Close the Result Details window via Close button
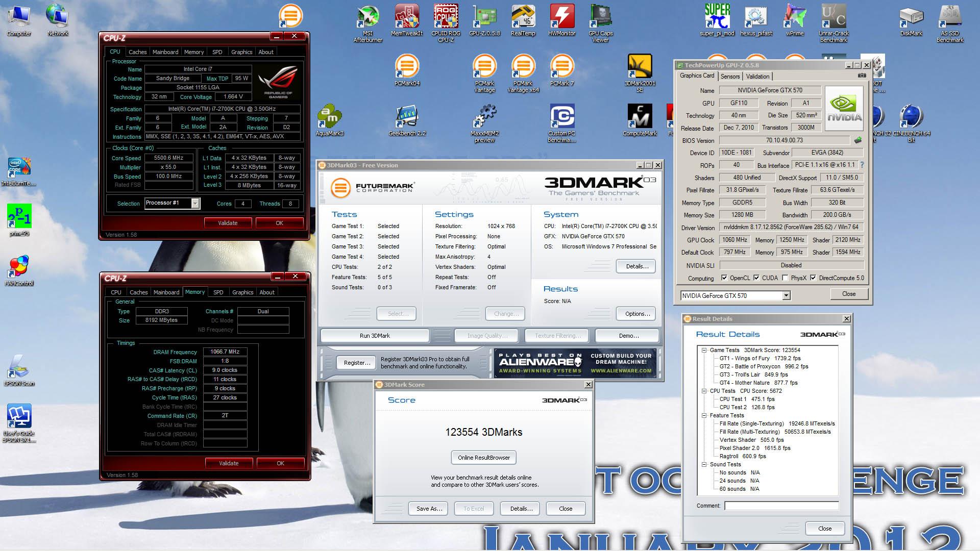The image size is (980, 551). pyautogui.click(x=824, y=529)
